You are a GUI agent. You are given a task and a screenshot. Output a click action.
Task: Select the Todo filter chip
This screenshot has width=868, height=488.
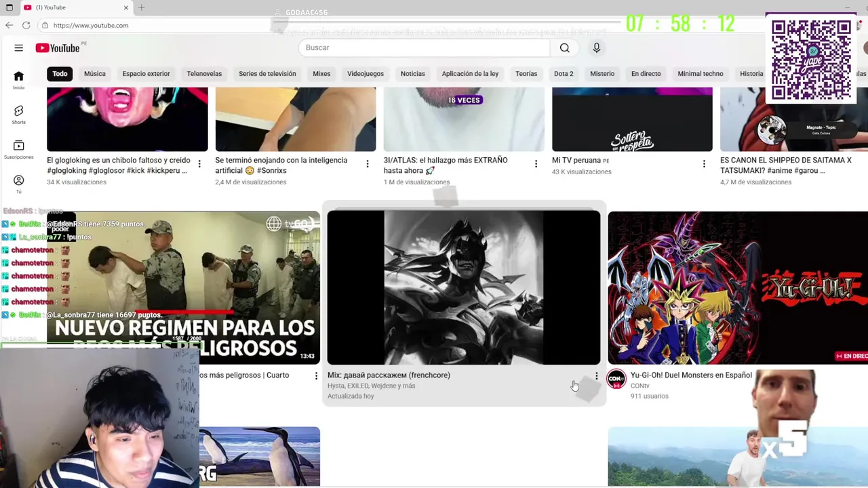60,73
